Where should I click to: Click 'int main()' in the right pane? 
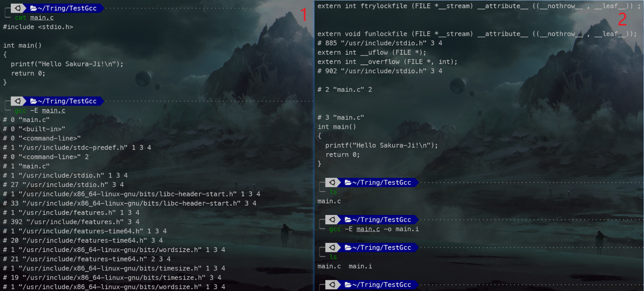point(337,127)
